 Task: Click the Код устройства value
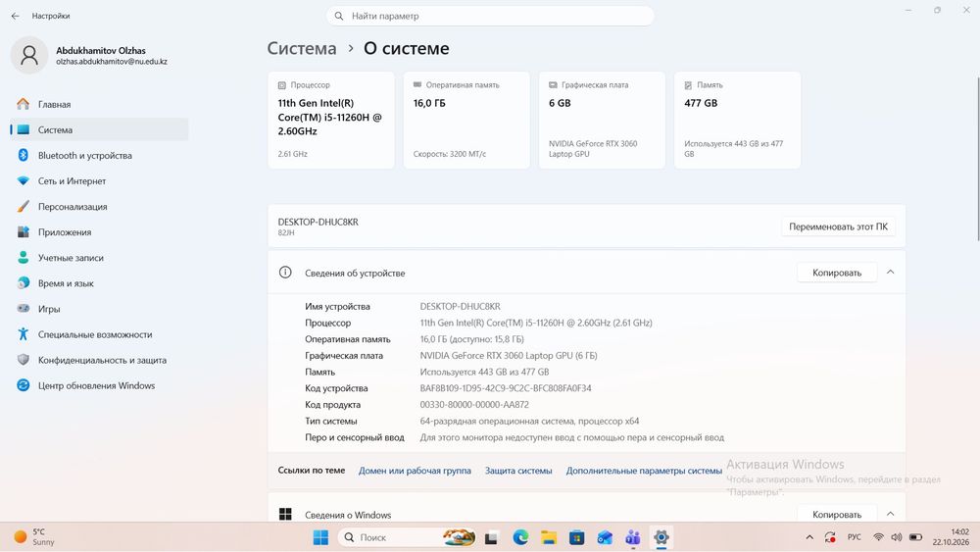click(x=506, y=388)
